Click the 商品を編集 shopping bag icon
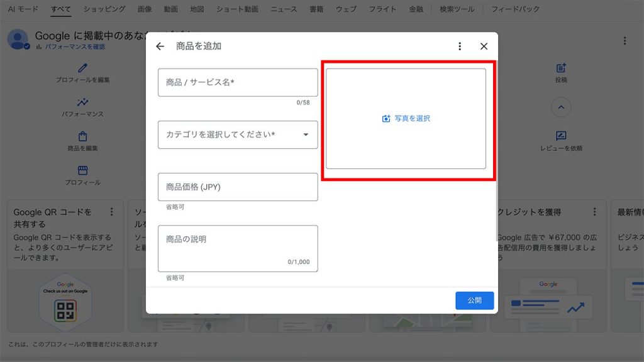The width and height of the screenshot is (644, 362). (83, 135)
